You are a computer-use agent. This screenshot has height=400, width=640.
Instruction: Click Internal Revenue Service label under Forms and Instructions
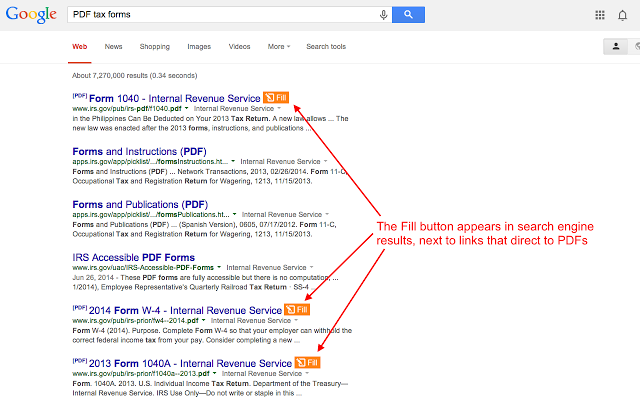(280, 162)
